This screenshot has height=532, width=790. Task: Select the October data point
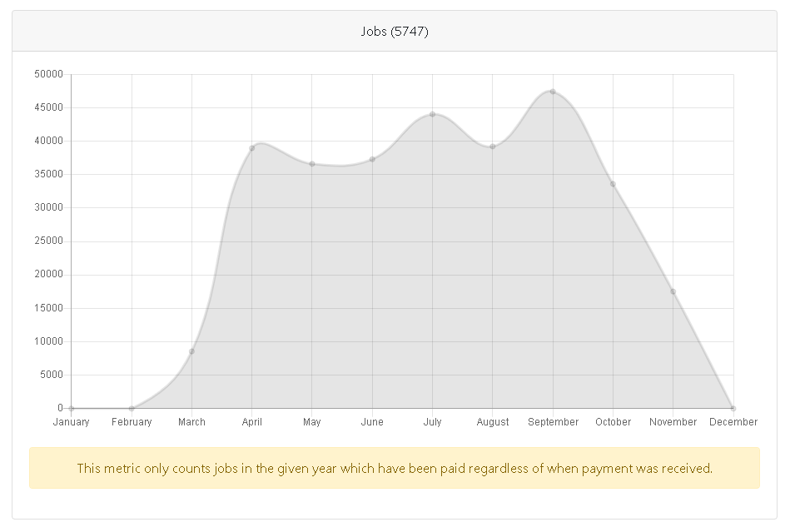[613, 184]
